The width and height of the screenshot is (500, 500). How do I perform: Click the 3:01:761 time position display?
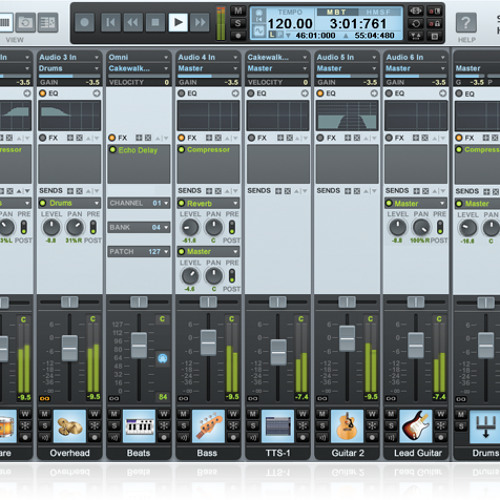[358, 24]
